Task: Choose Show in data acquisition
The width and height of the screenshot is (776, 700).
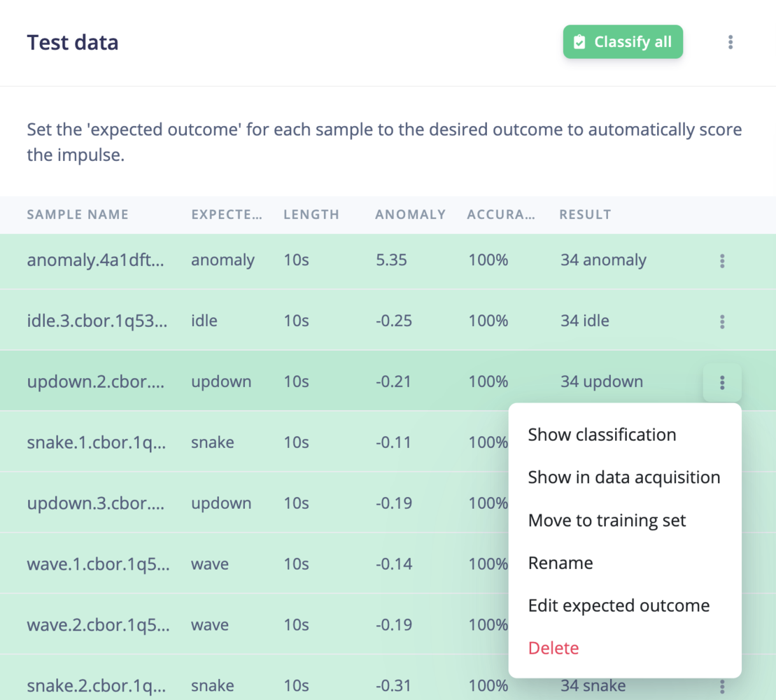Action: point(623,477)
